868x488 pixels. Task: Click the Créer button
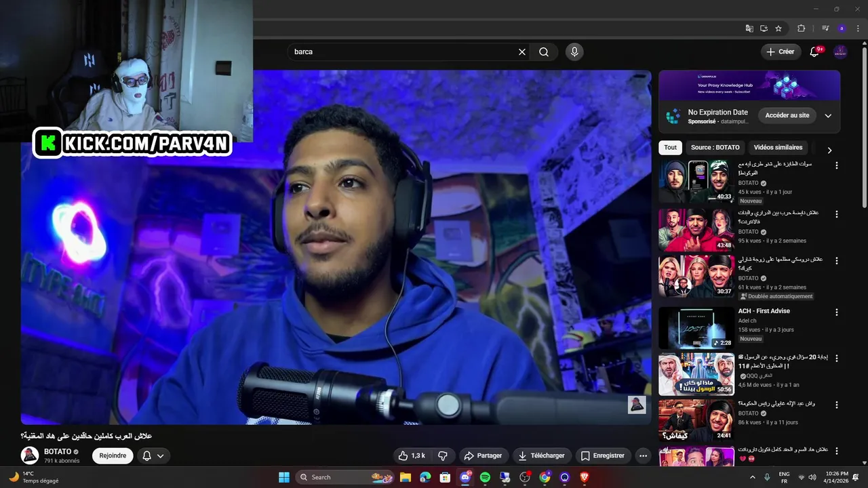point(781,52)
